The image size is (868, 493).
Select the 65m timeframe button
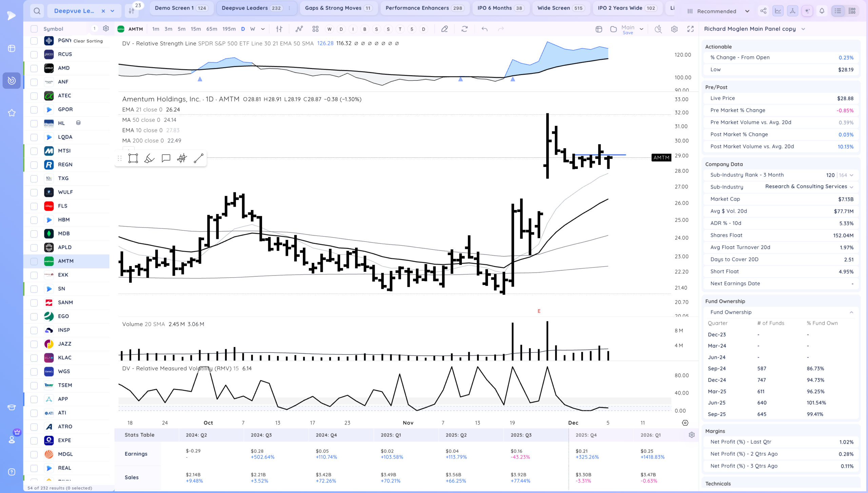coord(212,29)
